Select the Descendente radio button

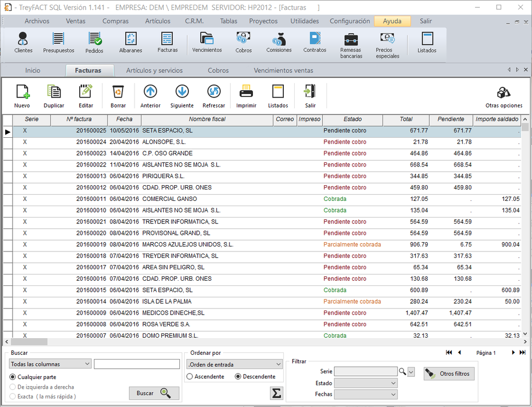click(238, 377)
